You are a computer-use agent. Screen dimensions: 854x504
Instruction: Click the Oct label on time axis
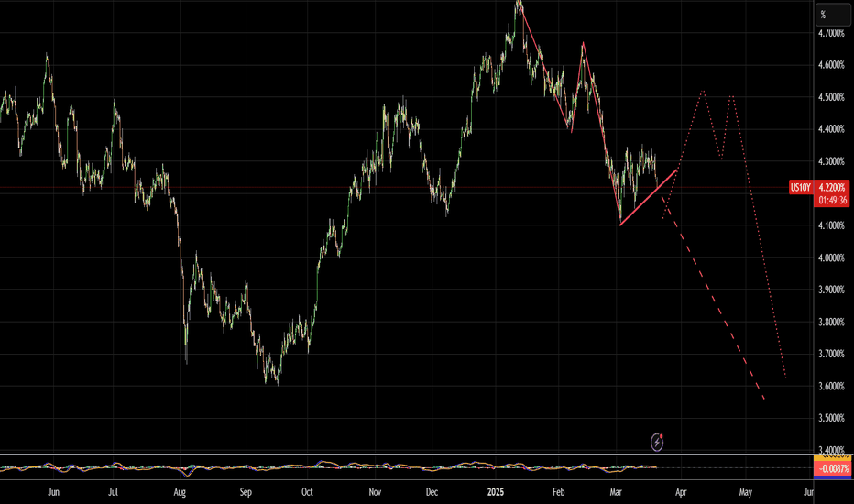point(307,492)
